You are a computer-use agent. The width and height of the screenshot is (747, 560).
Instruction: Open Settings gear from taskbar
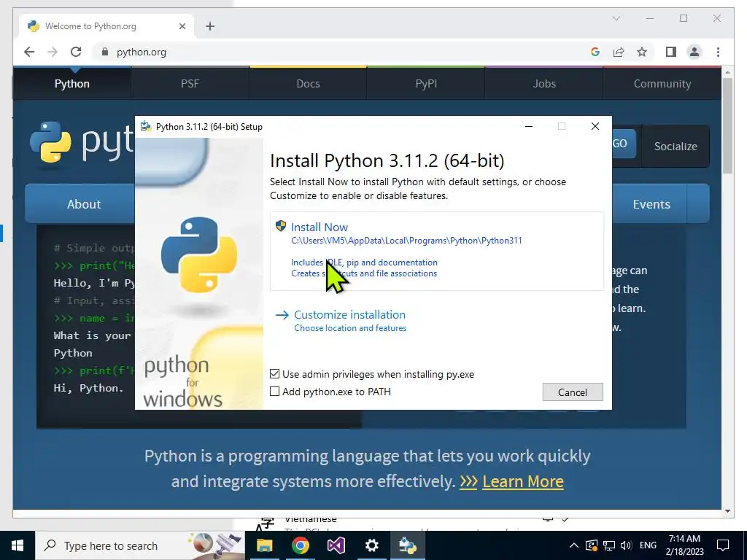[371, 545]
